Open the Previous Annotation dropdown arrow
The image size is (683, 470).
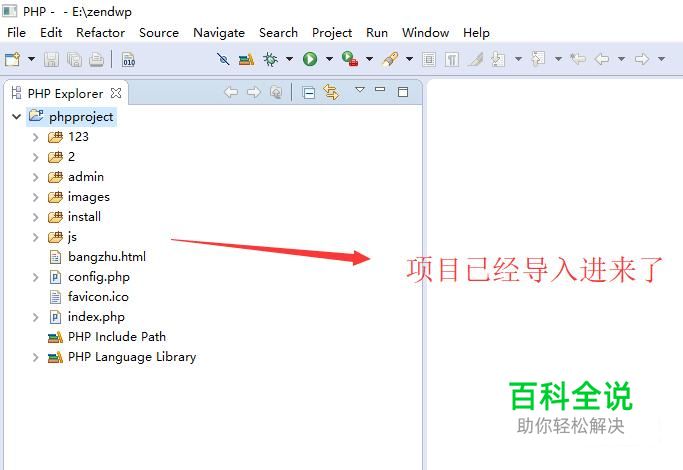pyautogui.click(x=558, y=59)
